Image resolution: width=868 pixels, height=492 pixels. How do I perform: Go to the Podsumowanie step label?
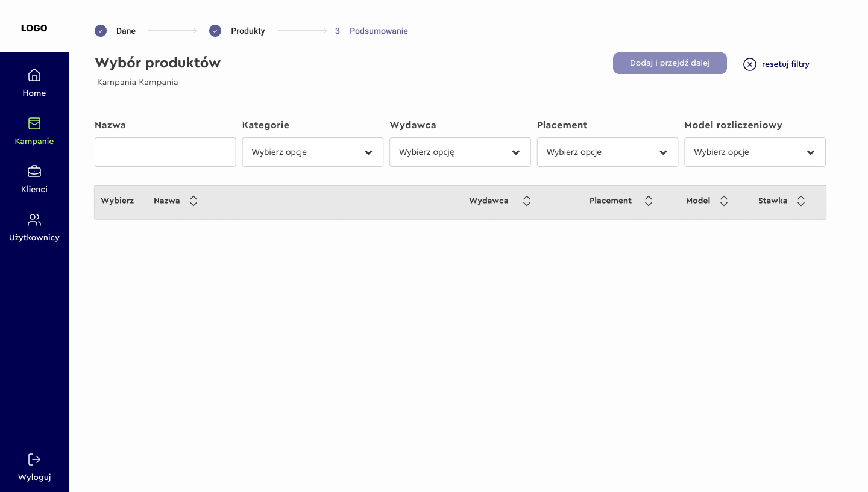coord(379,31)
